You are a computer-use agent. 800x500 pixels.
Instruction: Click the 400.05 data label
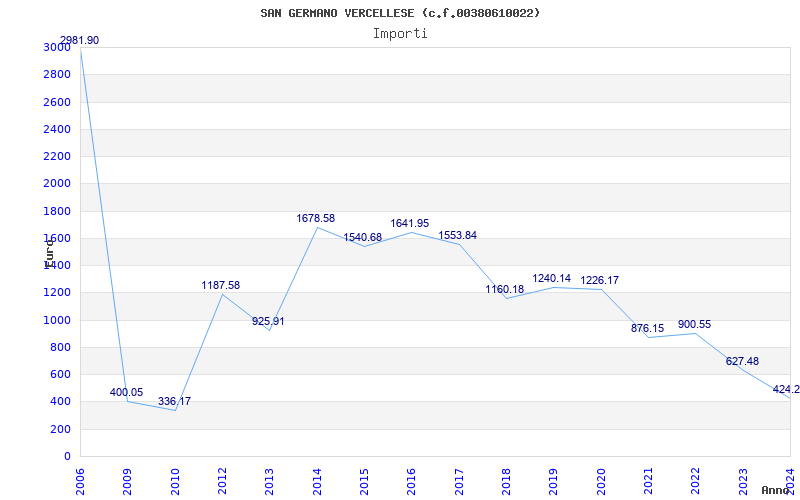[127, 392]
